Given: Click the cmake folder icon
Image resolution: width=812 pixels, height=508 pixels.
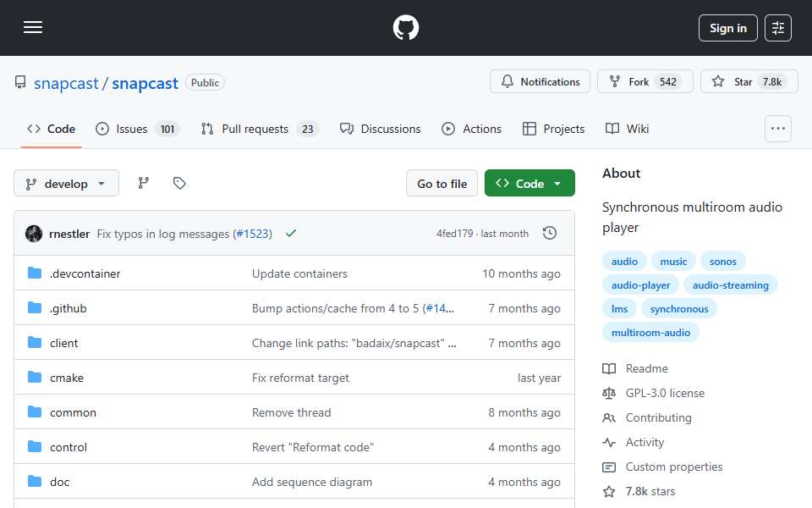Looking at the screenshot, I should click(34, 378).
